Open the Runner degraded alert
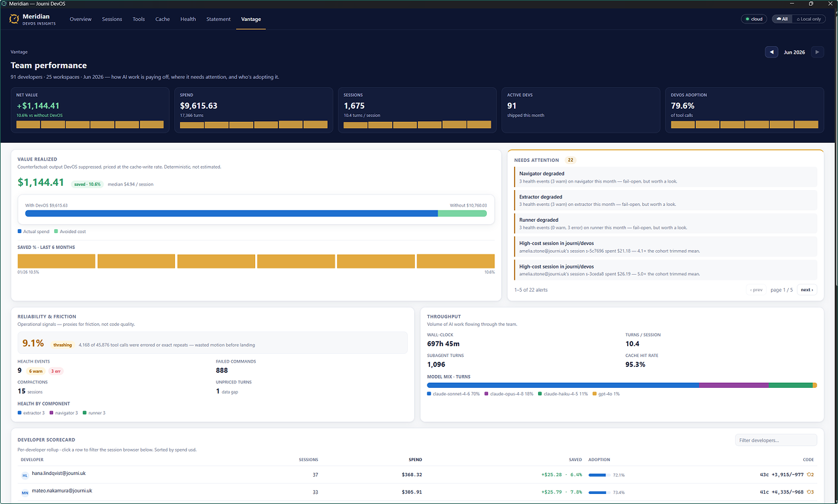 [666, 224]
